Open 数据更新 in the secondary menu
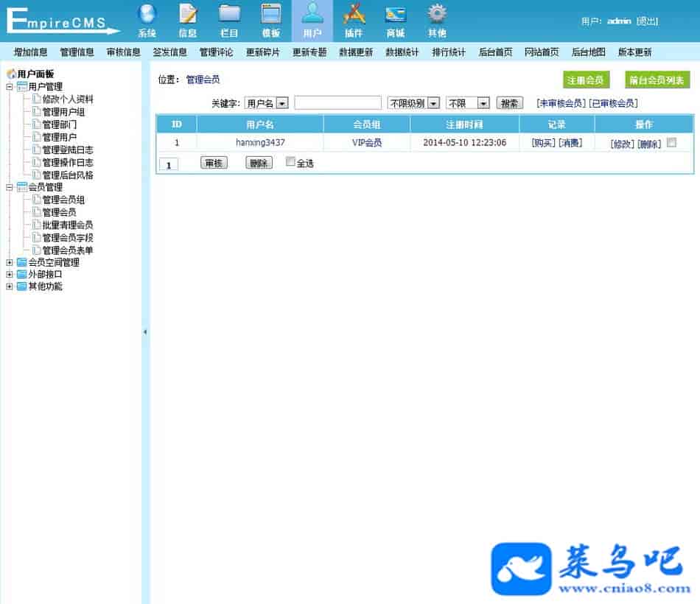 [x=356, y=52]
